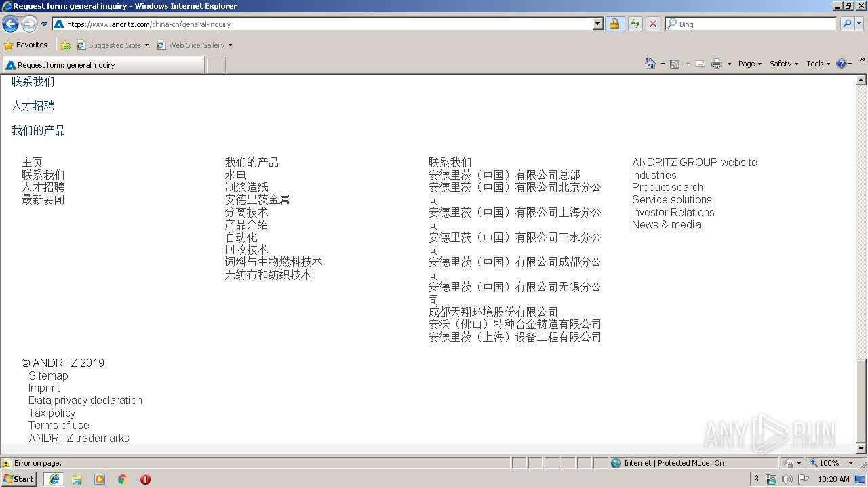Open the search provider dropdown arrow
This screenshot has height=488, width=868.
[859, 24]
